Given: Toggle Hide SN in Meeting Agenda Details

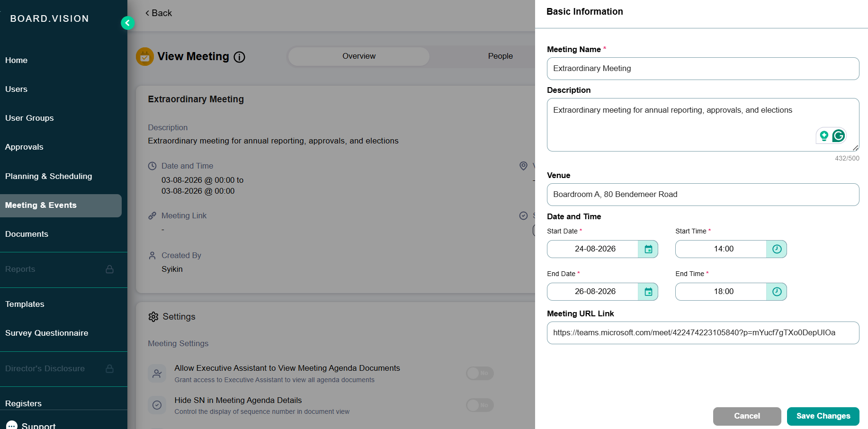Looking at the screenshot, I should click(x=480, y=405).
